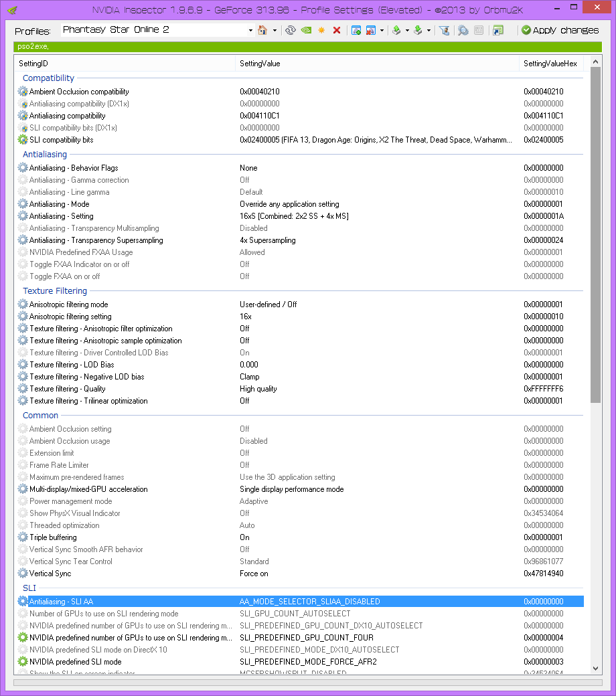Sort by the SettingValue column header
Screen dimensions: 616x696
[x=376, y=64]
